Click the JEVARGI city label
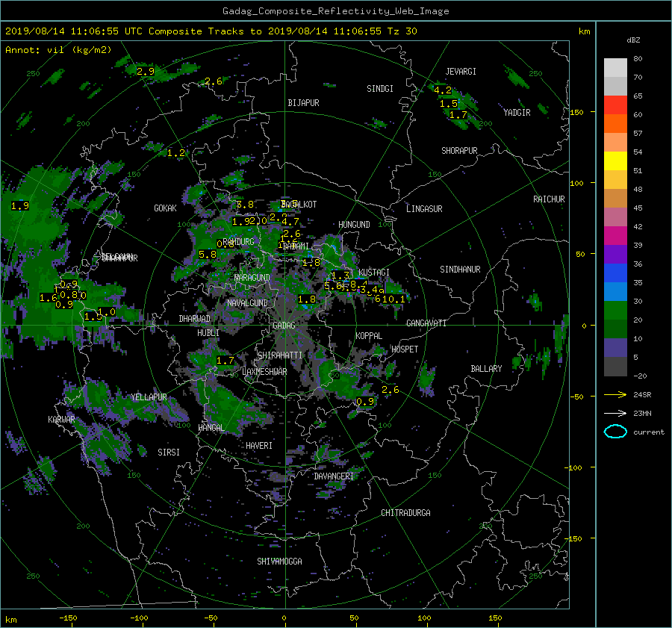Screen dimensions: 672x628 (x=461, y=72)
